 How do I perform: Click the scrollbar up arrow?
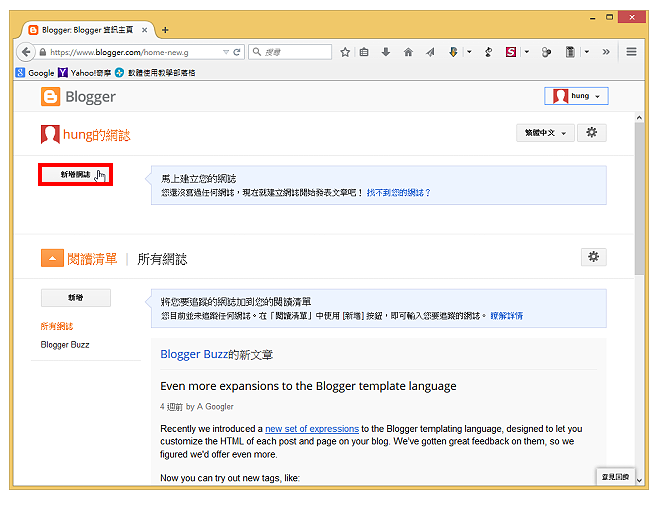point(639,118)
